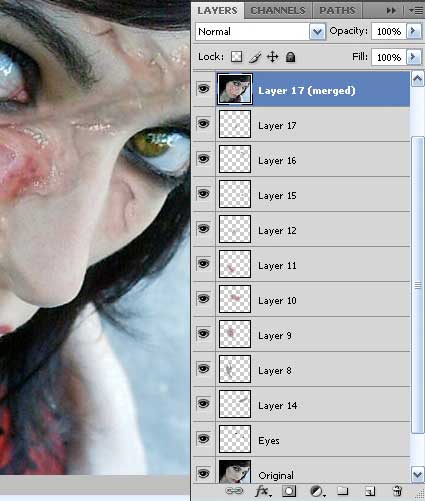Hide the Eyes layer
The image size is (425, 501).
pos(204,439)
